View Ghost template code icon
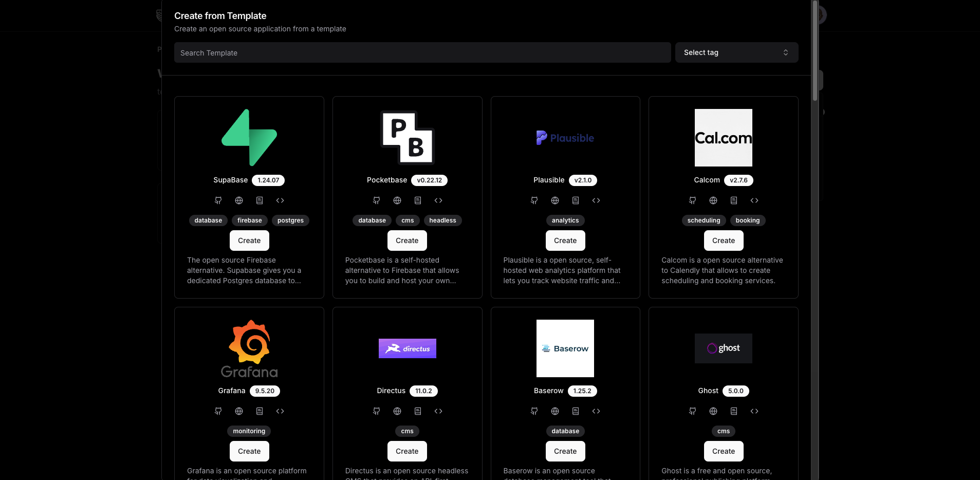This screenshot has height=480, width=980. tap(754, 411)
